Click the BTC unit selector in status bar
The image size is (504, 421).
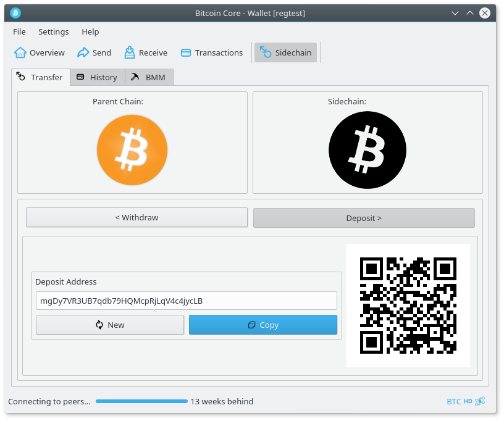(454, 401)
